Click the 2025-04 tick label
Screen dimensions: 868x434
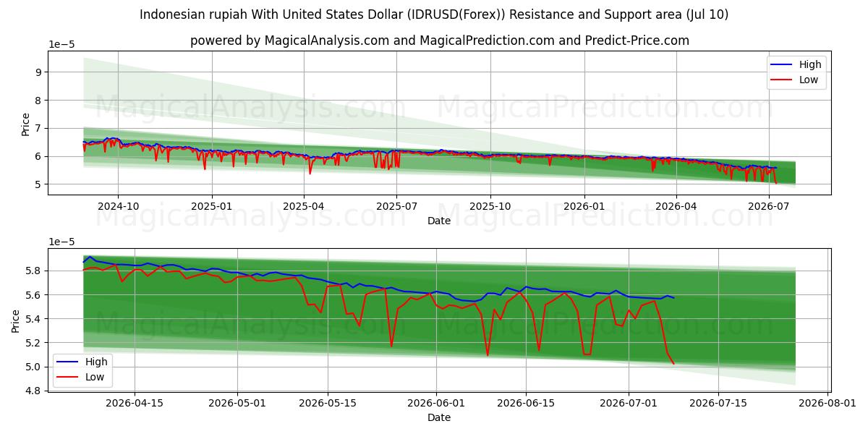[303, 206]
